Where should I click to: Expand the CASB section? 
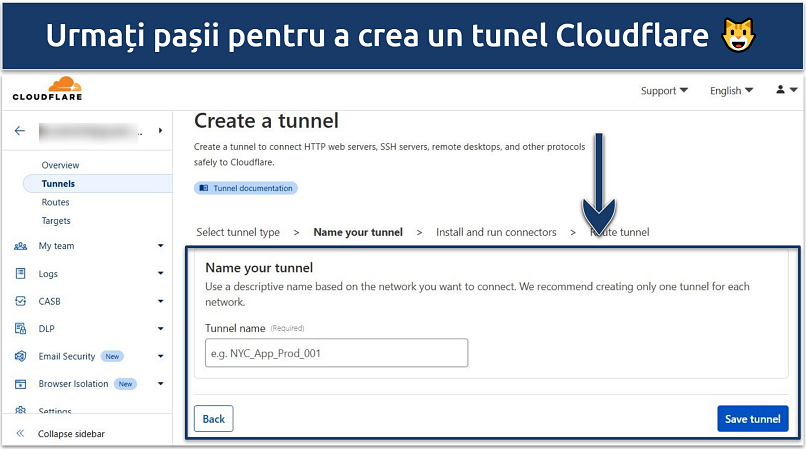click(160, 301)
